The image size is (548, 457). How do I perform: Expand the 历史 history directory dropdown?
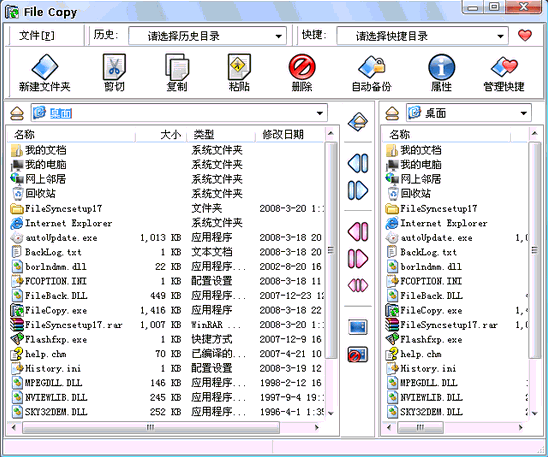[278, 36]
